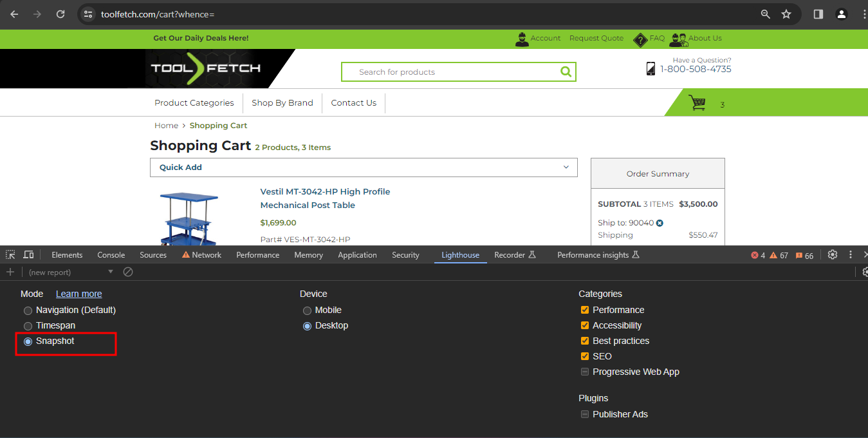Uncheck the Accessibility category checkbox
This screenshot has width=868, height=438.
click(x=585, y=325)
